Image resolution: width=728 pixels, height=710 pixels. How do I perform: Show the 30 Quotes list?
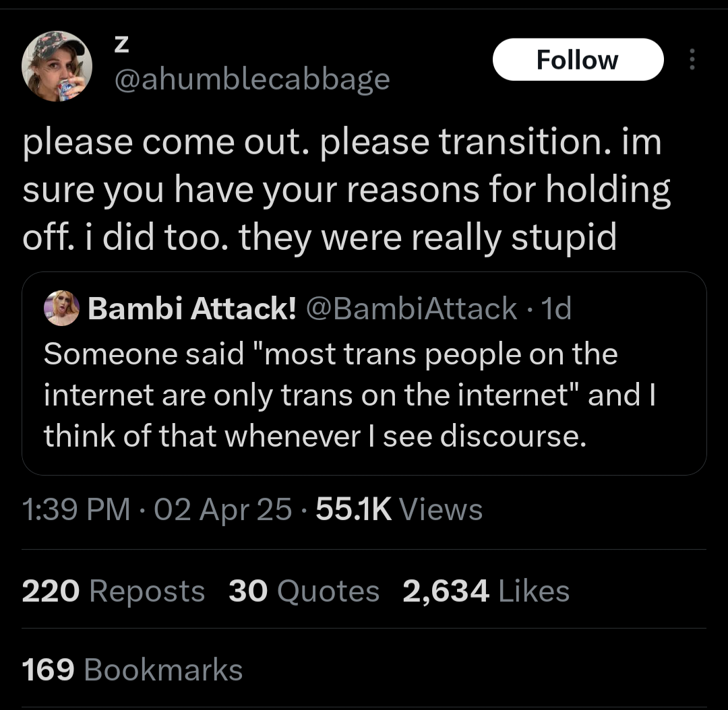tap(304, 591)
